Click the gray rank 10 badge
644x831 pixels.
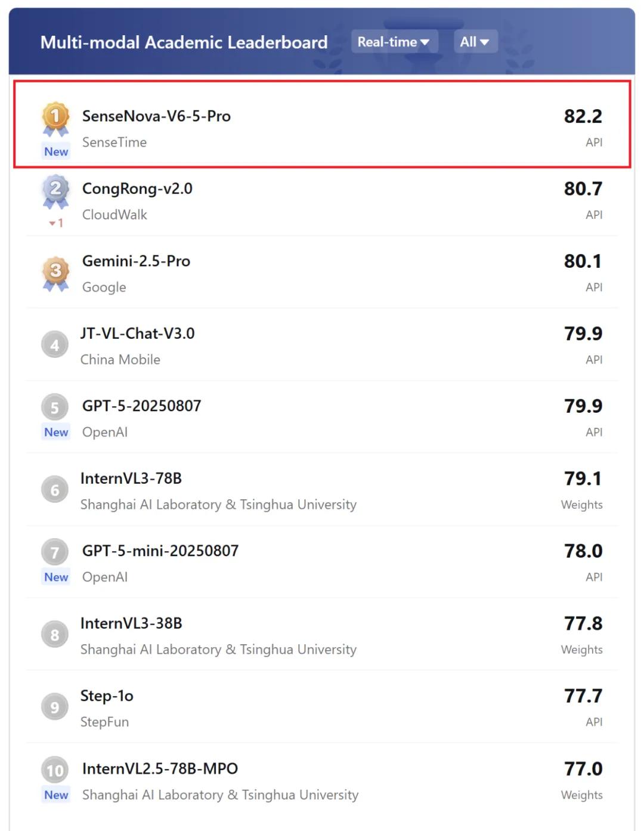(x=55, y=771)
